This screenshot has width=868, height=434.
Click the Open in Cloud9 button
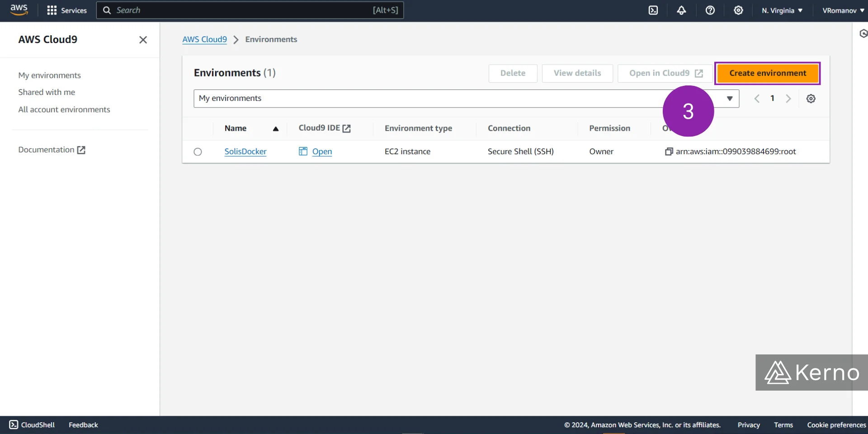665,73
